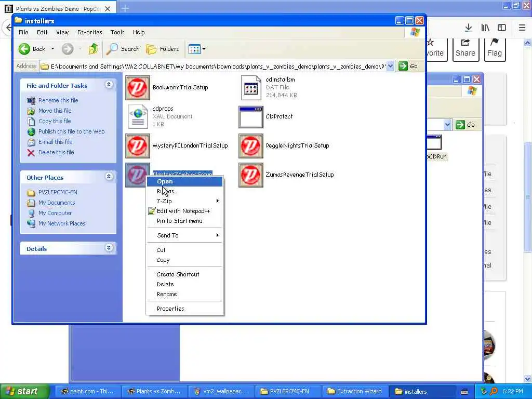Screen dimensions: 532x399
Task: Click Delete this file link
Action: (x=56, y=153)
